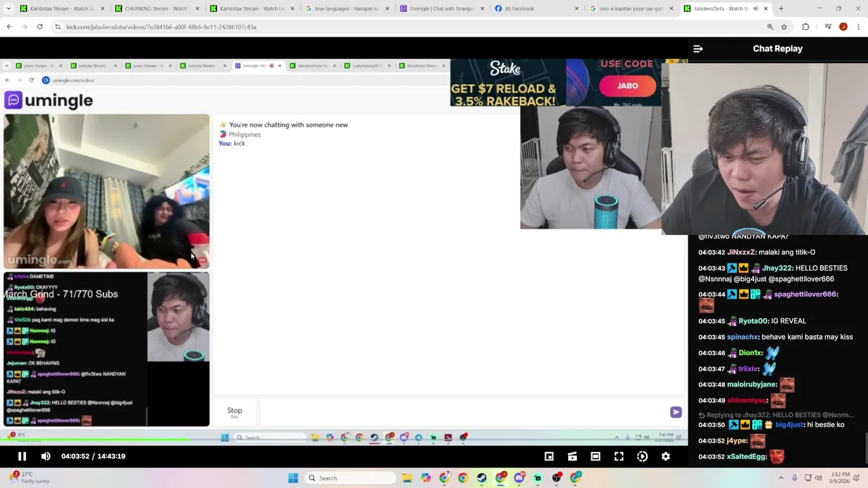Switch to the Umingle Chat with Strangers tab
Screen dimensions: 868x488
point(441,9)
